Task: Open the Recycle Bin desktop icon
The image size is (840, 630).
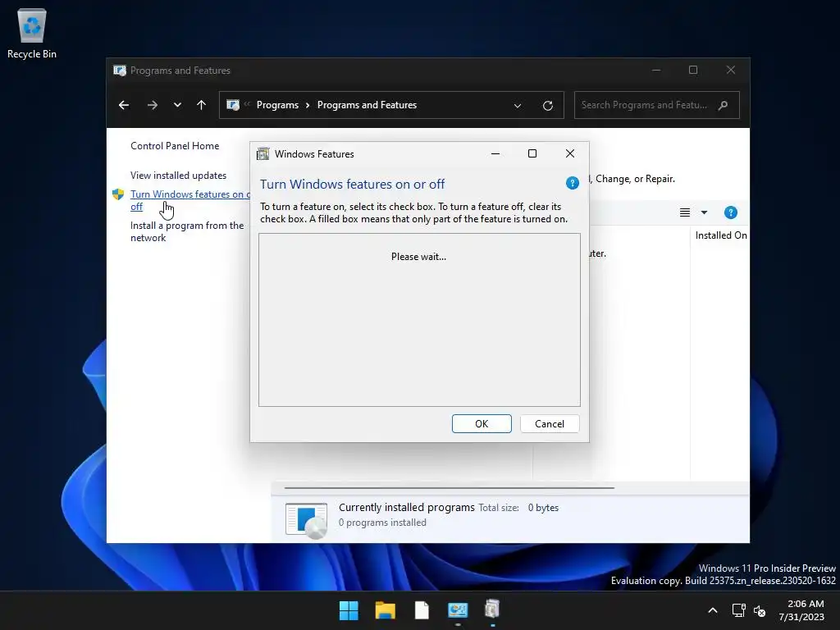Action: point(32,34)
